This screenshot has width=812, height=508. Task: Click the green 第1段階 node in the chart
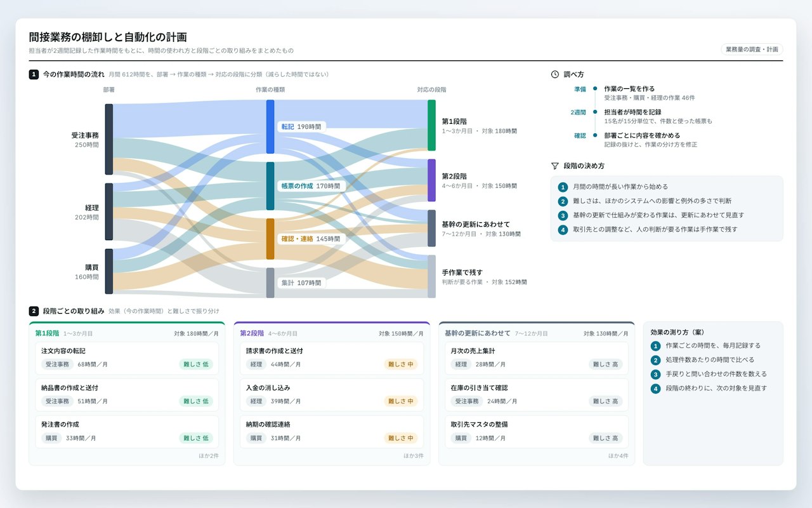431,125
